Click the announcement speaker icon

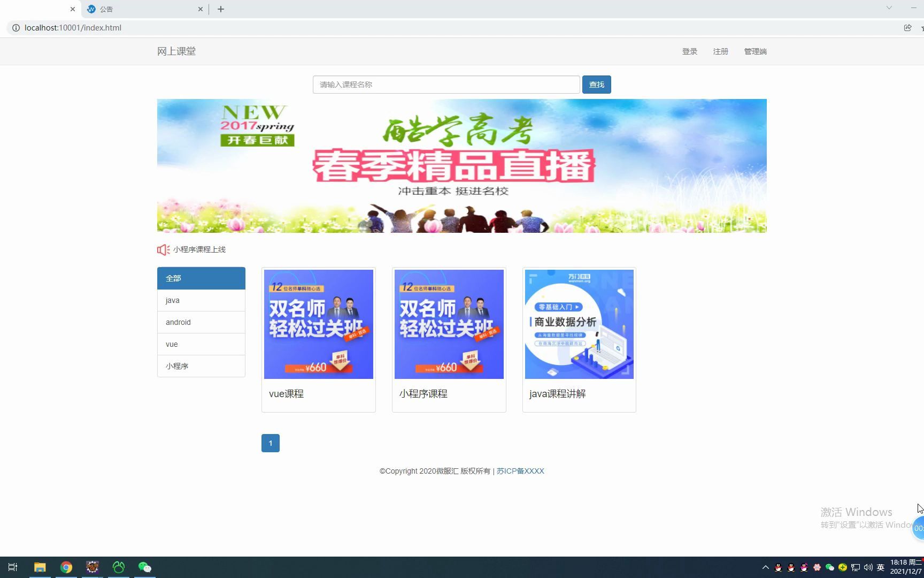(x=163, y=249)
